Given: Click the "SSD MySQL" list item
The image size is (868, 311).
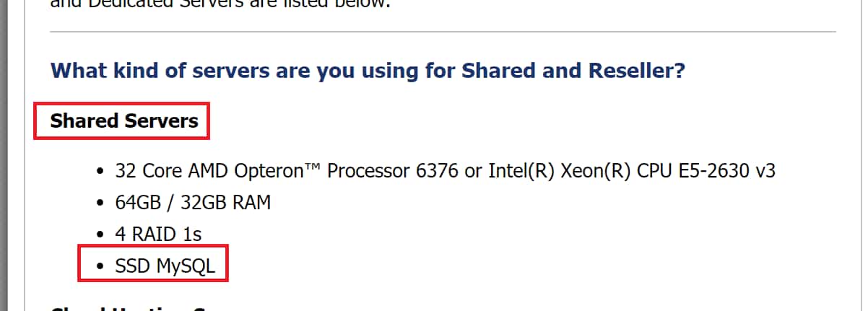Looking at the screenshot, I should point(165,266).
